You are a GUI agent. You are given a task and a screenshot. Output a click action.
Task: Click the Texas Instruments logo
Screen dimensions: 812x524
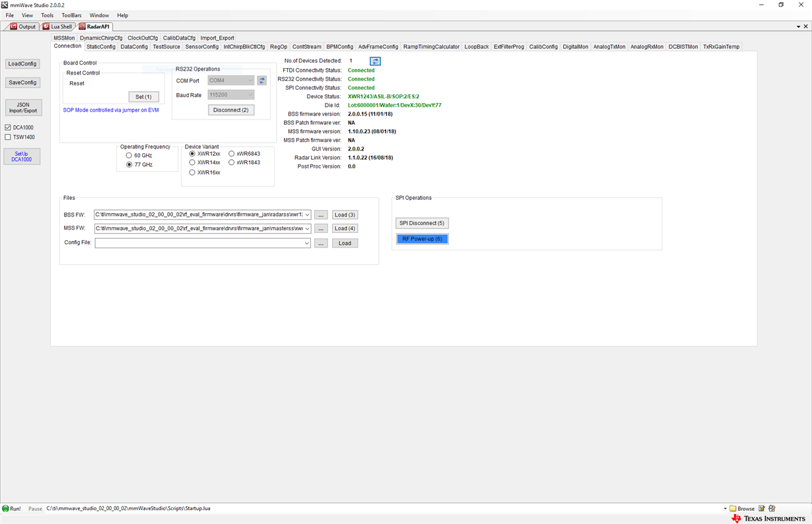[x=768, y=519]
